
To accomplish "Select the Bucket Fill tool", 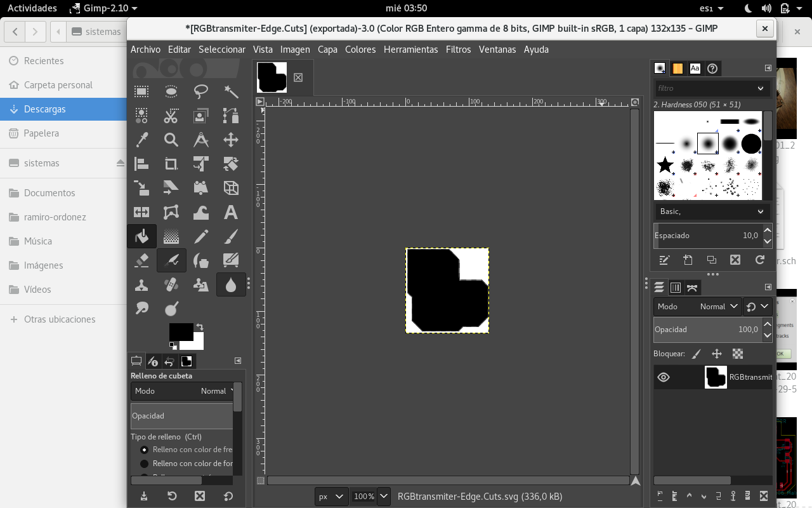I will point(141,236).
